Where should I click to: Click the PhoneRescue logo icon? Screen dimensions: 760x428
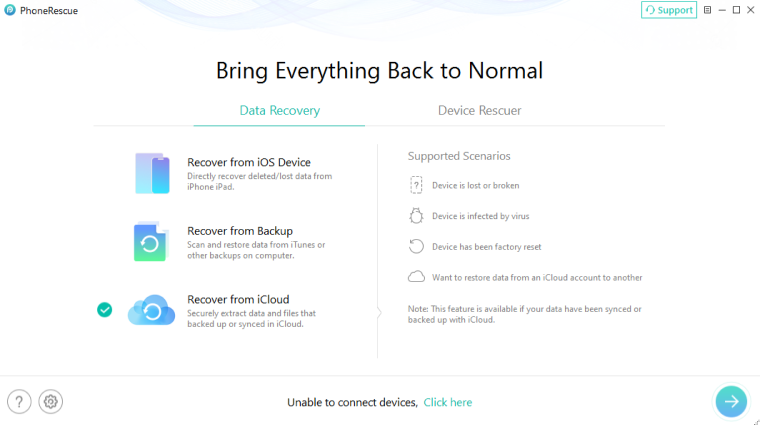9,10
